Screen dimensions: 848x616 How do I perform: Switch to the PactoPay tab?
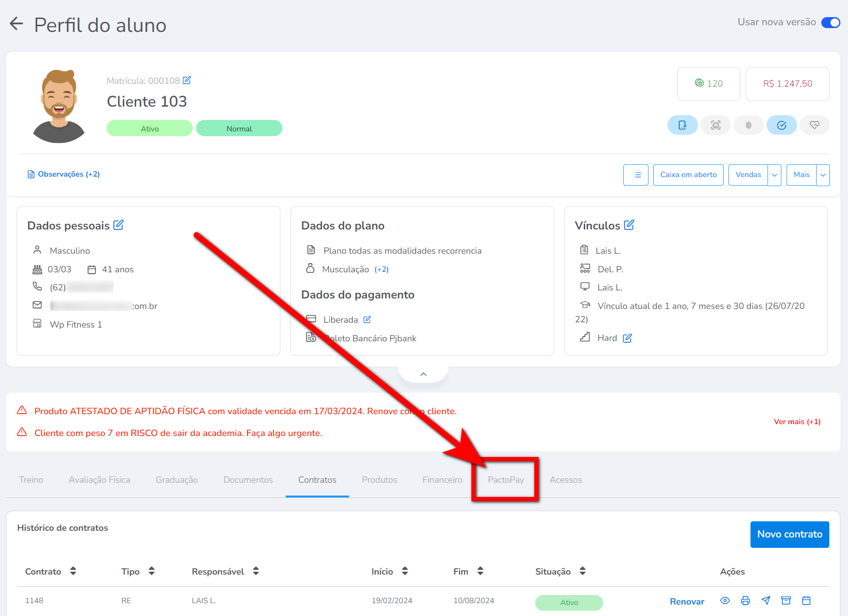(506, 480)
